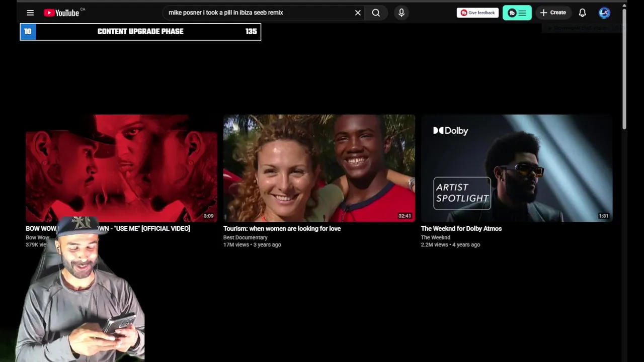Click the 32:41 duration badge

pyautogui.click(x=405, y=216)
